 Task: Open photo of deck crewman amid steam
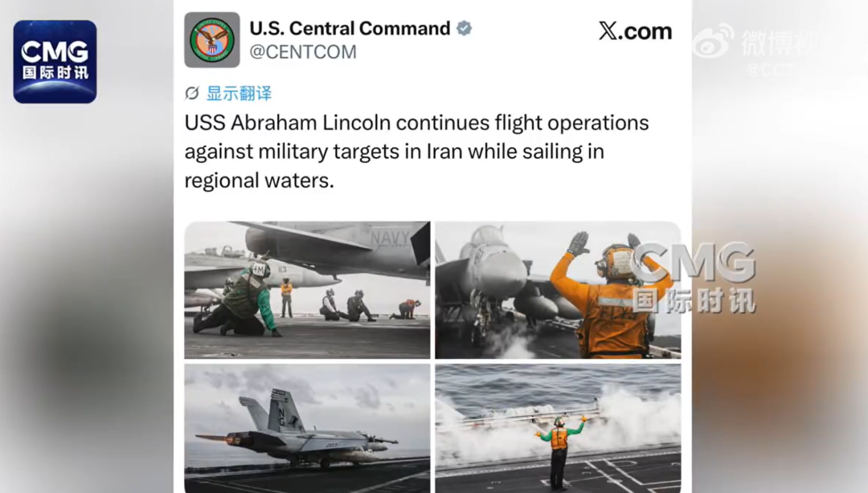pyautogui.click(x=558, y=428)
